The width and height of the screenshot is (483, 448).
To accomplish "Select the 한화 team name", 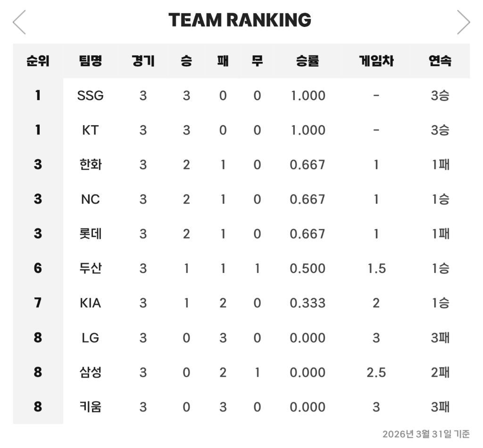I will pyautogui.click(x=90, y=165).
